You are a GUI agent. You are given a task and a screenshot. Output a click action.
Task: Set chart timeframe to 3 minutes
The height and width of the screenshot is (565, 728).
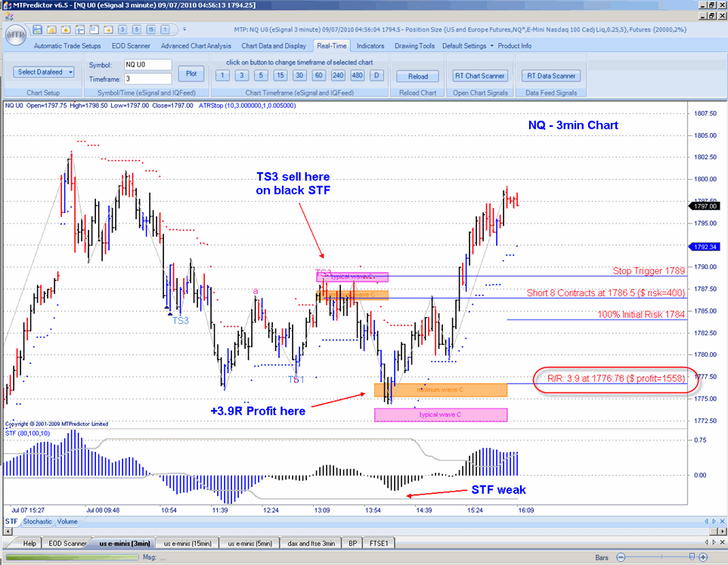(x=241, y=75)
